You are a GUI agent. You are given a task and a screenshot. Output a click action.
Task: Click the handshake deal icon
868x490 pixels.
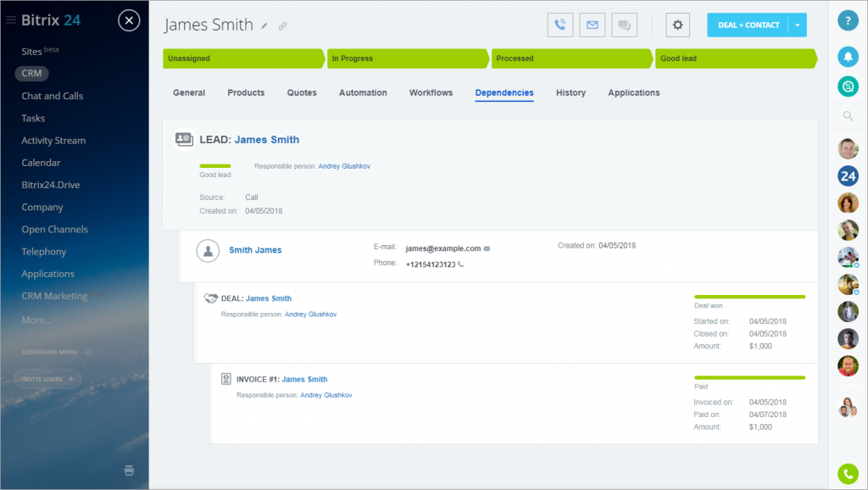pyautogui.click(x=210, y=298)
